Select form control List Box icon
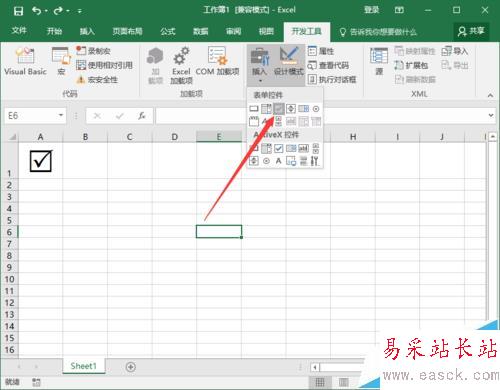500x390 pixels. tap(303, 109)
